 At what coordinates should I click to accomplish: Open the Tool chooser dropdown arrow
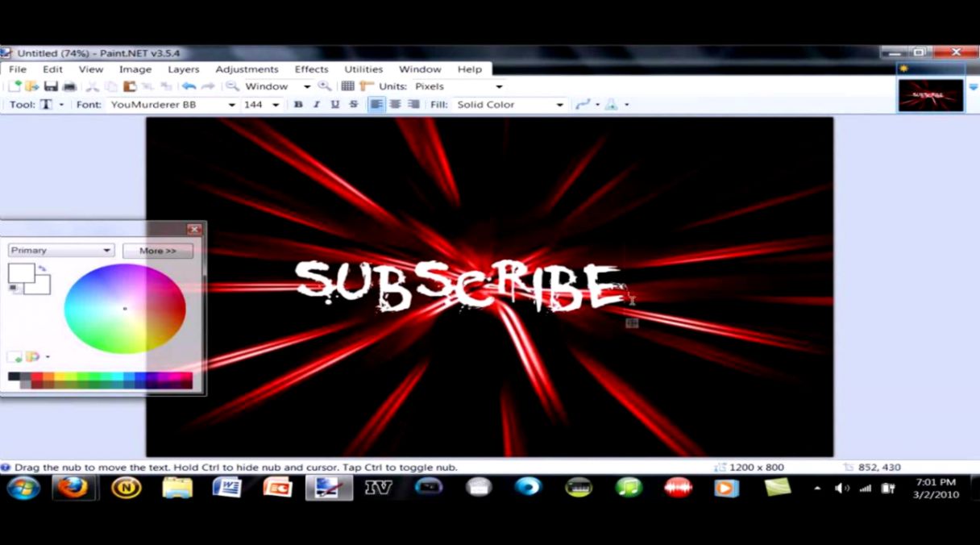[61, 105]
